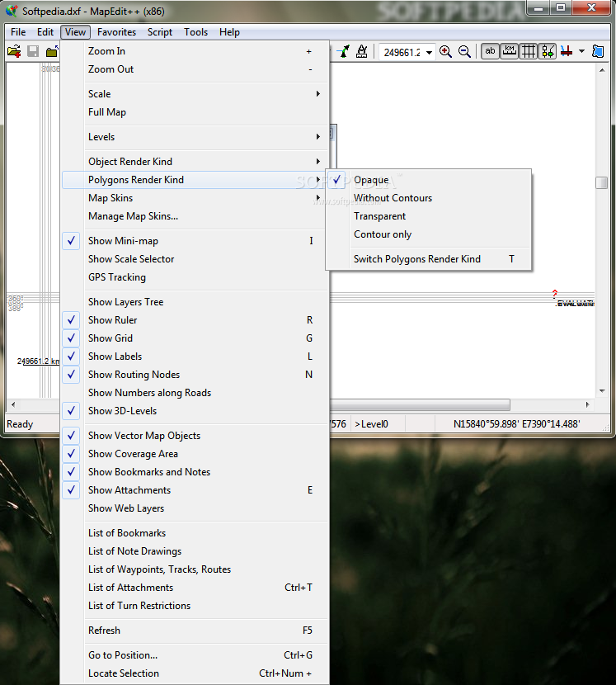Click the vertical scrollbar thumb
616x685 pixels.
click(602, 182)
